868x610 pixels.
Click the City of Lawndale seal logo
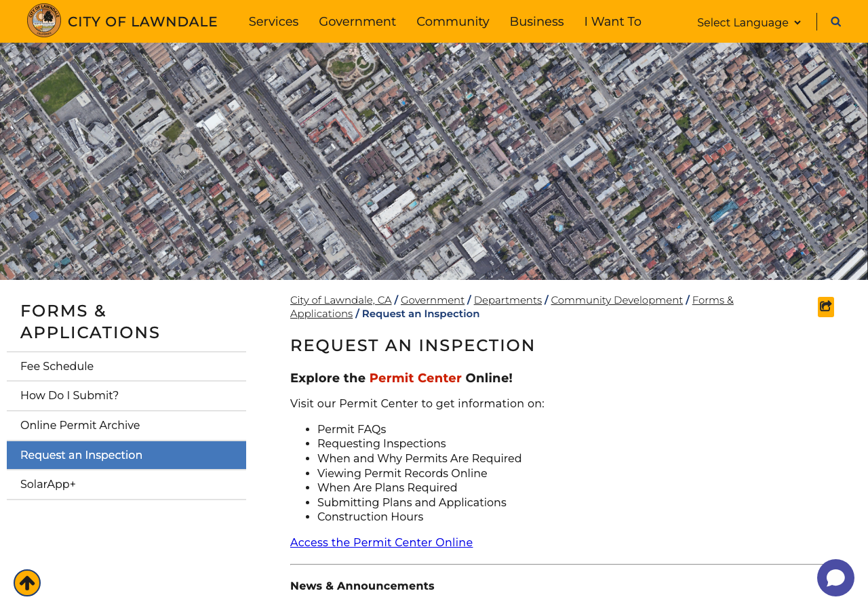[44, 20]
